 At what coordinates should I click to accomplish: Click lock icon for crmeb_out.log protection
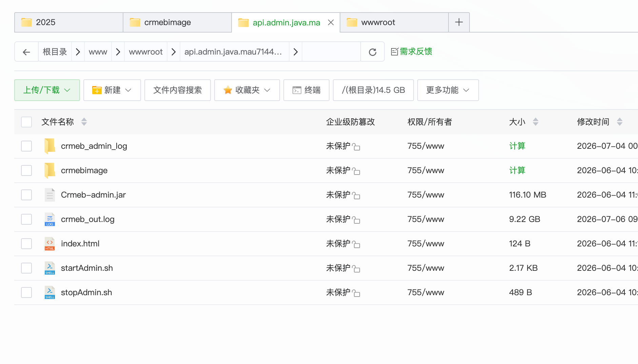[356, 220]
